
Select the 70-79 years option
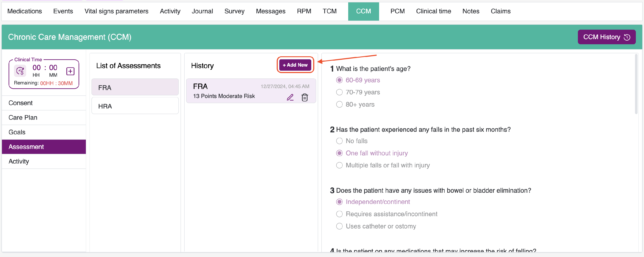(339, 92)
